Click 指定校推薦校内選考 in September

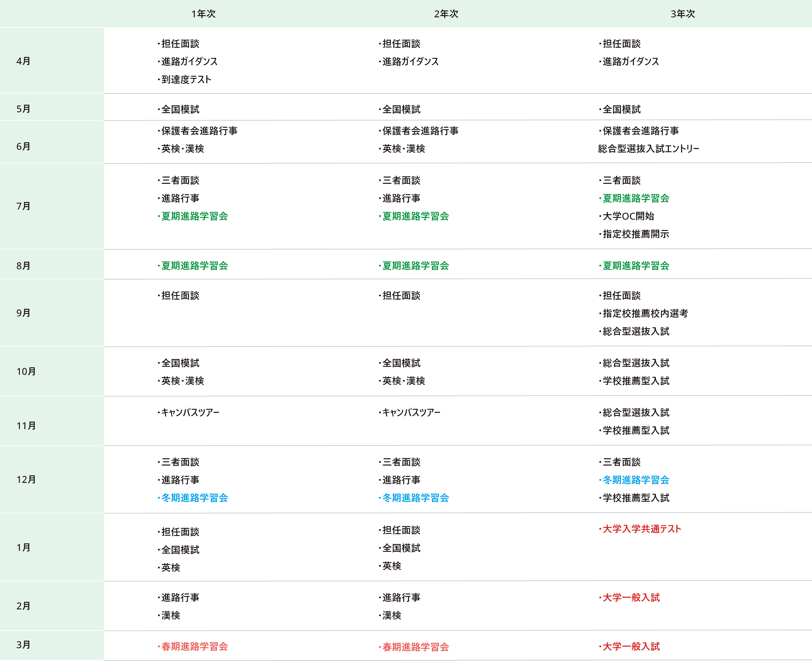point(645,314)
